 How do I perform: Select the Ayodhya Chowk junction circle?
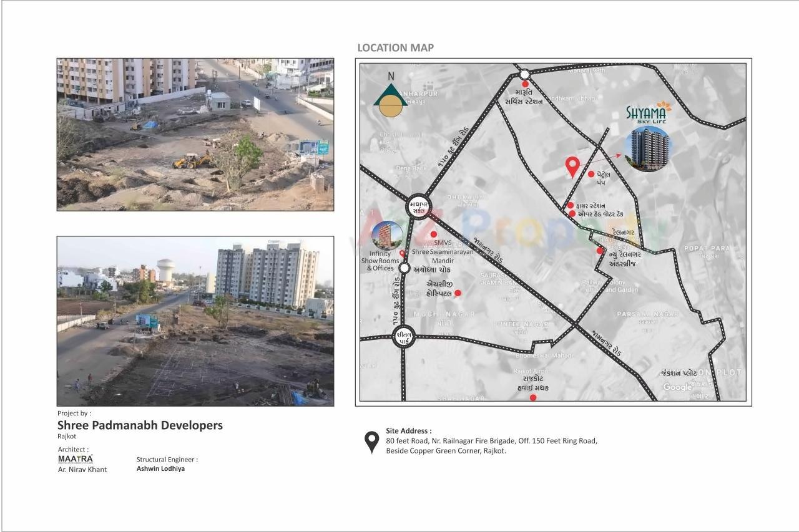pyautogui.click(x=405, y=267)
